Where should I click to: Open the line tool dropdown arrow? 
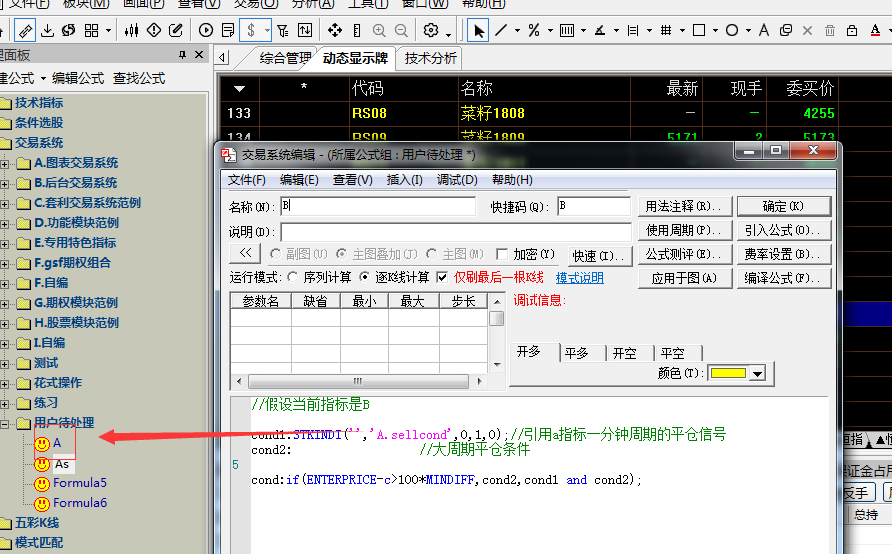click(x=517, y=30)
